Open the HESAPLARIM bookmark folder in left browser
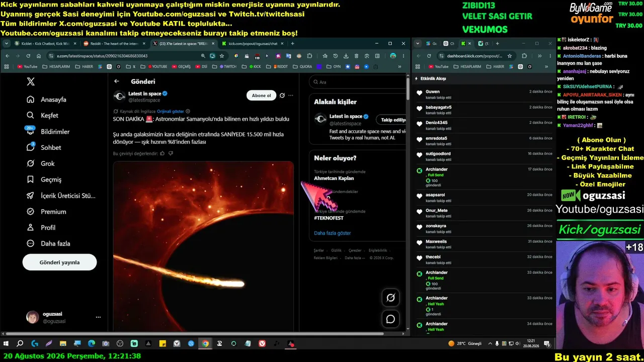 click(56, 66)
